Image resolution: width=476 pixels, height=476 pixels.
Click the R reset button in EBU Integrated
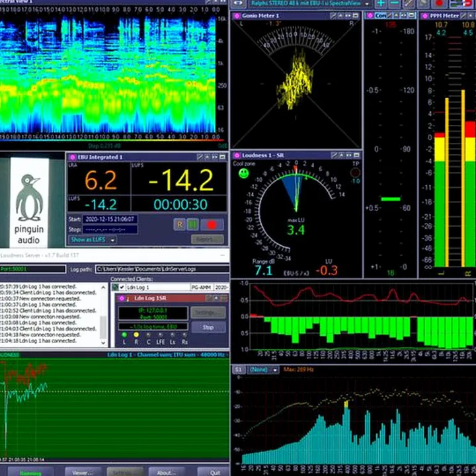(x=179, y=225)
